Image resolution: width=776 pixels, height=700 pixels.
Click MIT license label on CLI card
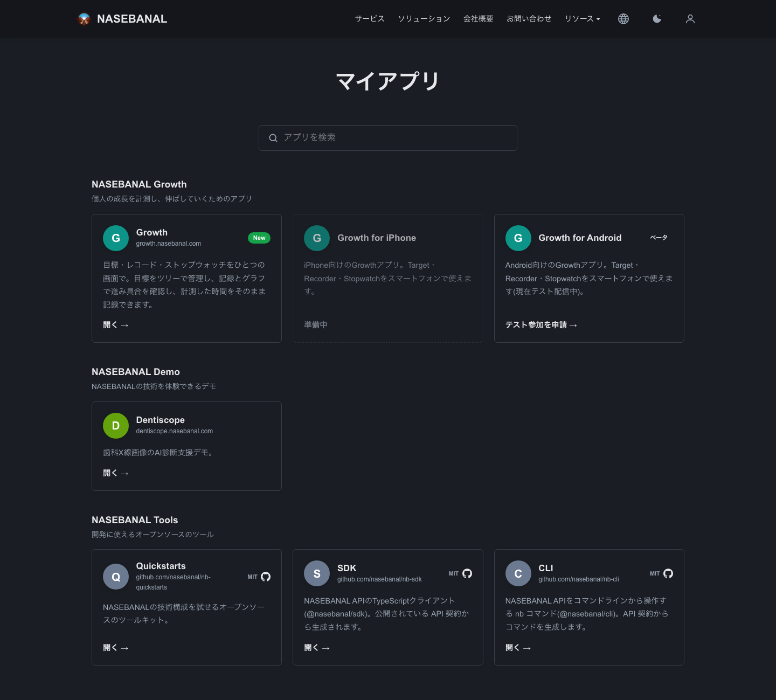(x=655, y=574)
